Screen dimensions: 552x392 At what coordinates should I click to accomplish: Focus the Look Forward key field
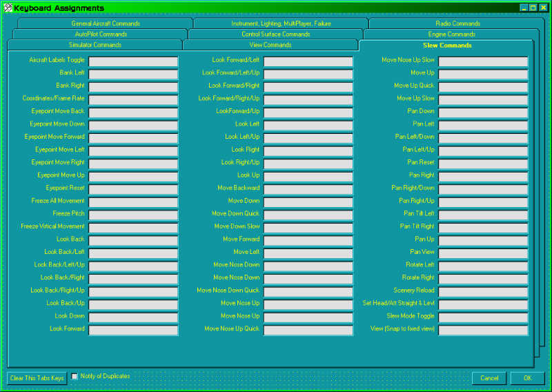tap(133, 330)
